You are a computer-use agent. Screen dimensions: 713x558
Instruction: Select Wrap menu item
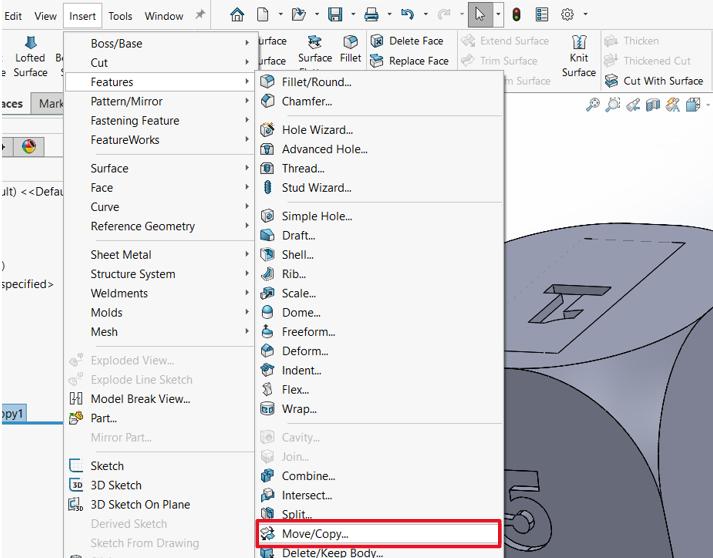click(380, 409)
